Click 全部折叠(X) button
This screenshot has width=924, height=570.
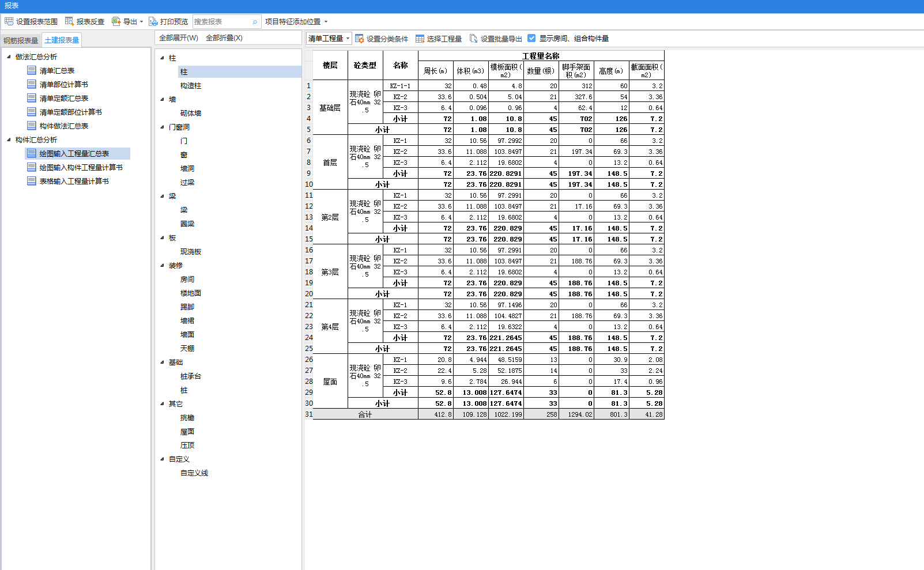tap(224, 38)
